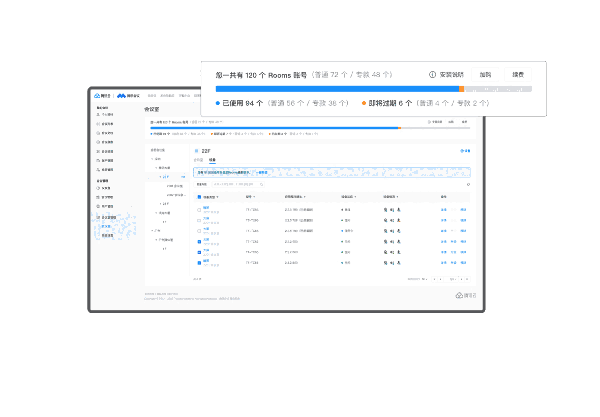This screenshot has height=417, width=600.
Task: Collapse the selected 22F tree node arrow
Action: click(160, 177)
